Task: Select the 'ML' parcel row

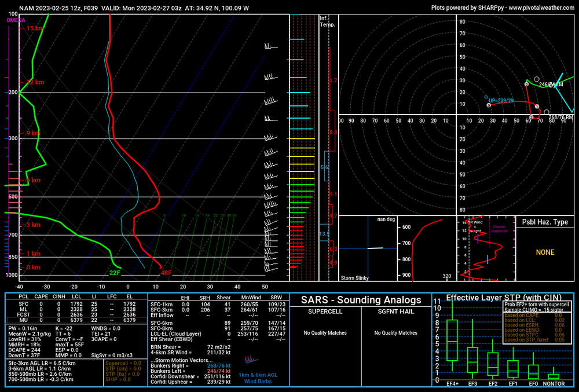Action: point(76,309)
